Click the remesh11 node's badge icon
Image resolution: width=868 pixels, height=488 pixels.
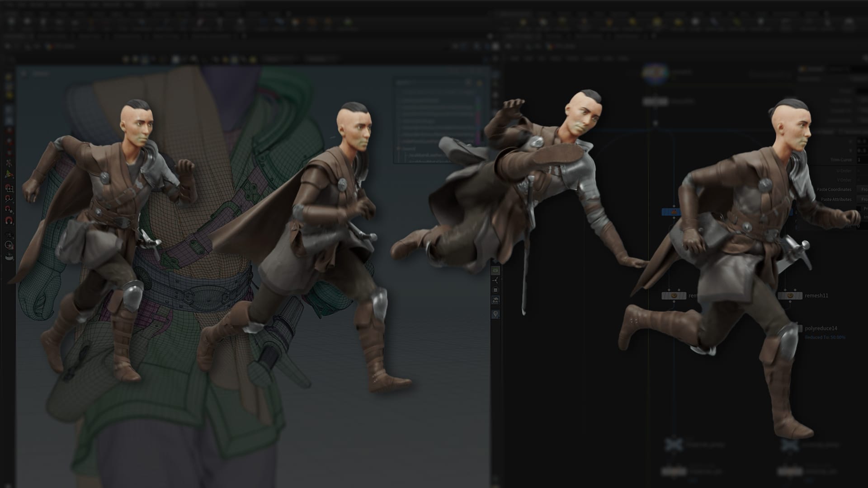[x=790, y=296]
